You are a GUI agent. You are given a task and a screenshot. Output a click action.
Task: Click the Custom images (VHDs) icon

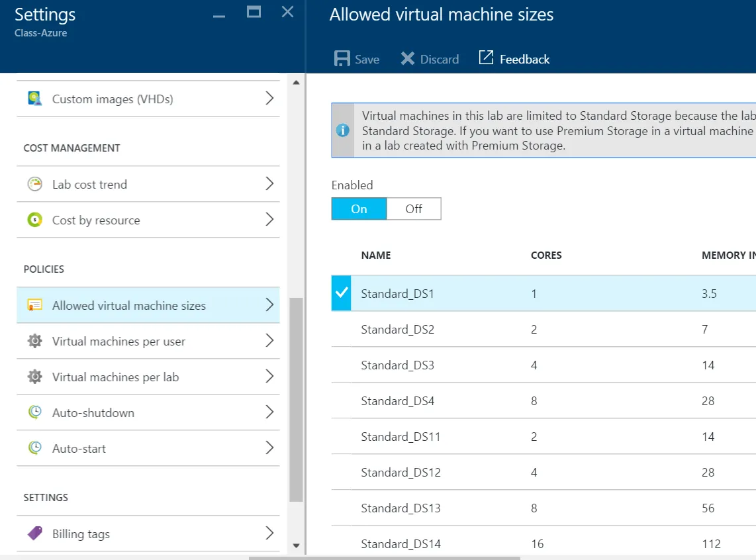[35, 99]
